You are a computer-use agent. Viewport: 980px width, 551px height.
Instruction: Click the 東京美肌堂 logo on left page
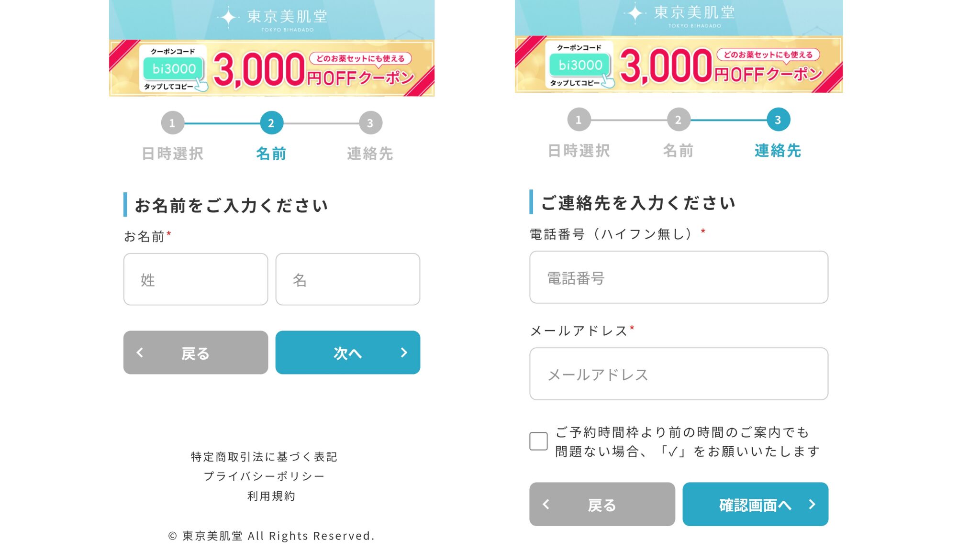tap(273, 18)
